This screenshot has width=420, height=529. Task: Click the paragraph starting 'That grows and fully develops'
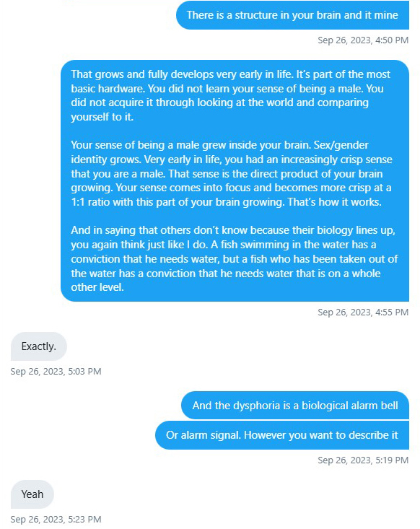coord(230,95)
